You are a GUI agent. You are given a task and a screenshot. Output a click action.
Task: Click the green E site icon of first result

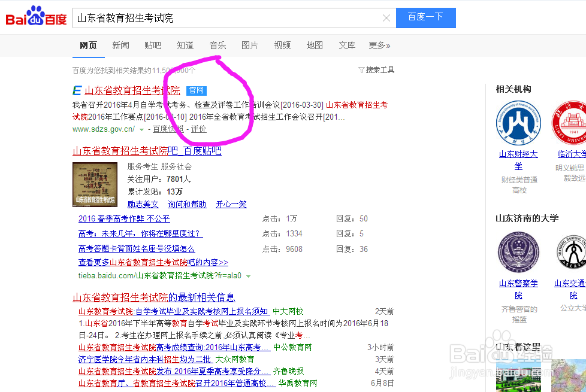point(77,90)
